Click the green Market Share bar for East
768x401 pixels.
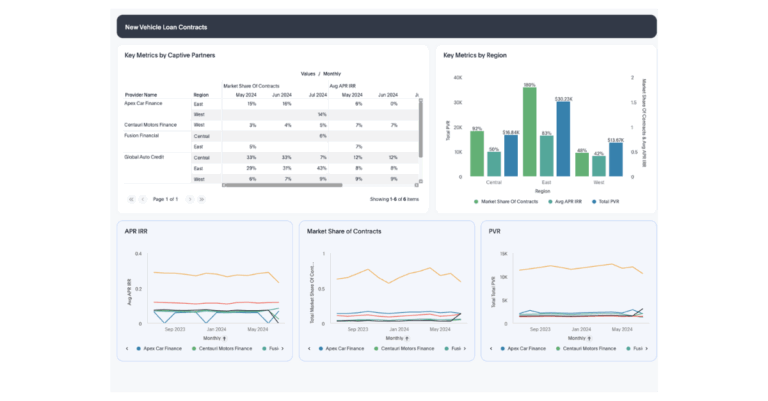529,132
